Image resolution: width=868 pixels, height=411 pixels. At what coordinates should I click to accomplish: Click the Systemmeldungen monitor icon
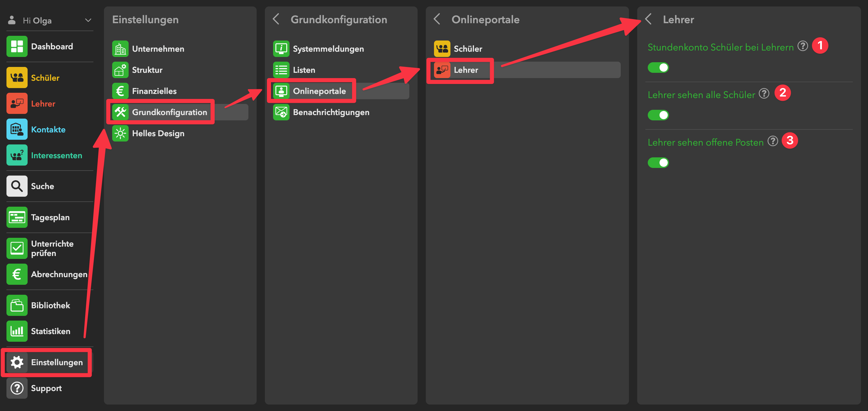pos(281,49)
